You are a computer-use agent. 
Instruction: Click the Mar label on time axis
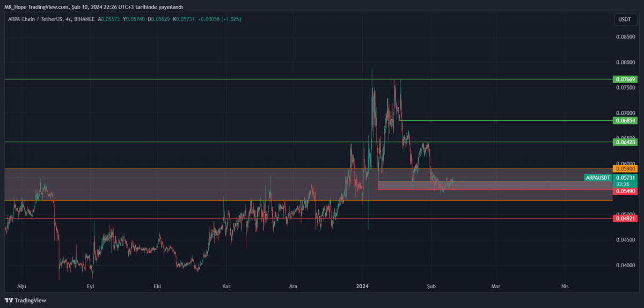(496, 287)
